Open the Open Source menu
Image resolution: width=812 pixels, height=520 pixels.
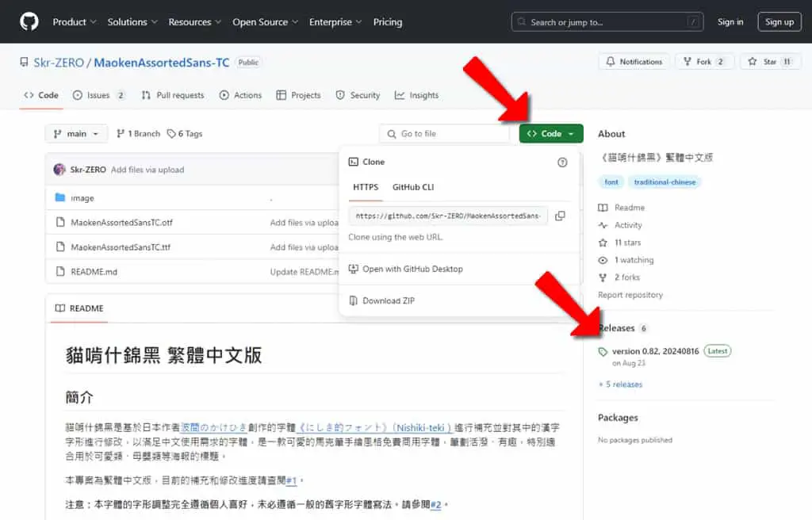click(x=265, y=21)
